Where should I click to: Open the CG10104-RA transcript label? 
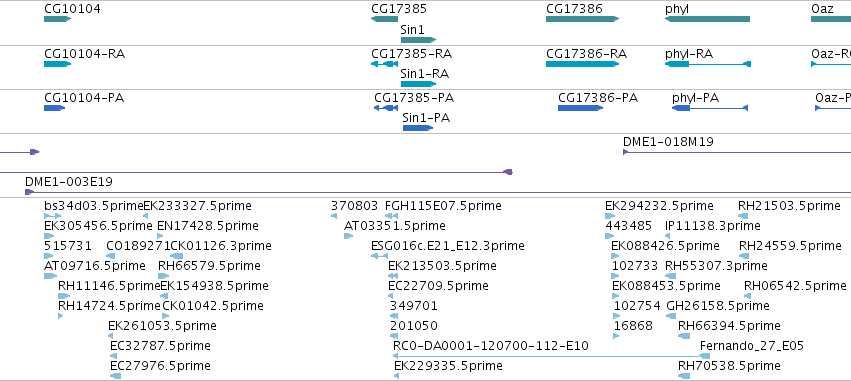85,54
